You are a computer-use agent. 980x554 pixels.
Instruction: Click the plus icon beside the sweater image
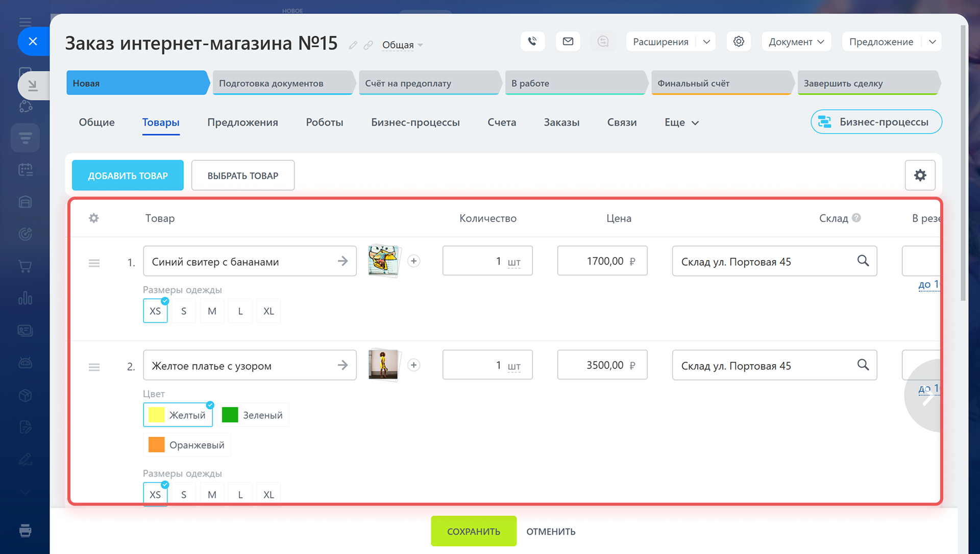pyautogui.click(x=413, y=261)
